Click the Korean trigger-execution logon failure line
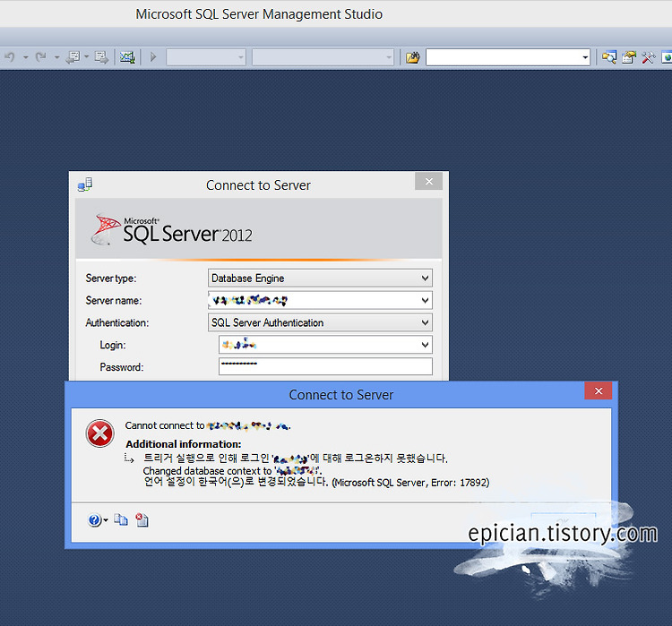The width and height of the screenshot is (672, 626). click(296, 459)
